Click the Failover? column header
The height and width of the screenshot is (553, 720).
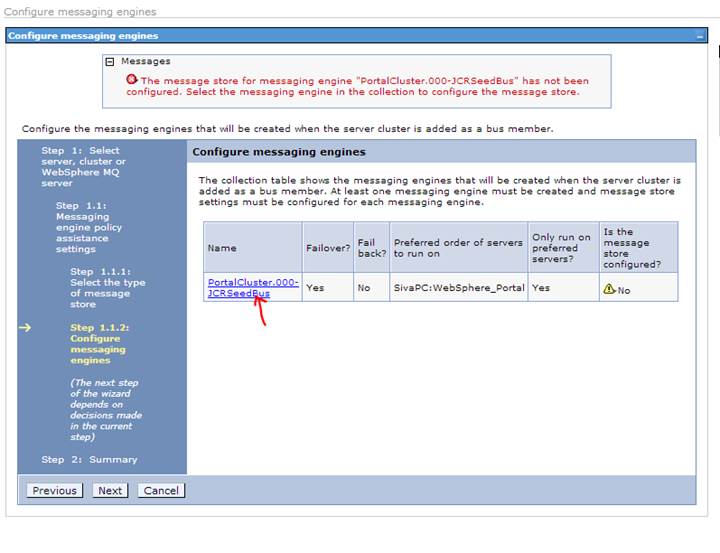pyautogui.click(x=328, y=248)
